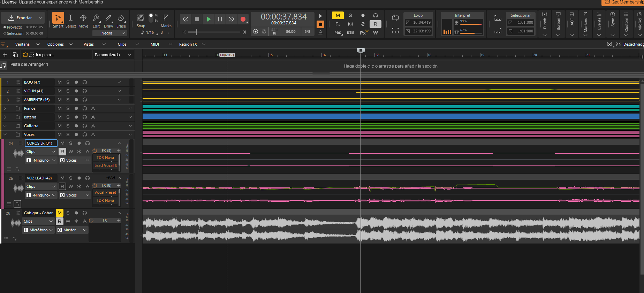Arm the BAJO (47) track for recording
Screen dimensions: 644x293
pyautogui.click(x=76, y=82)
